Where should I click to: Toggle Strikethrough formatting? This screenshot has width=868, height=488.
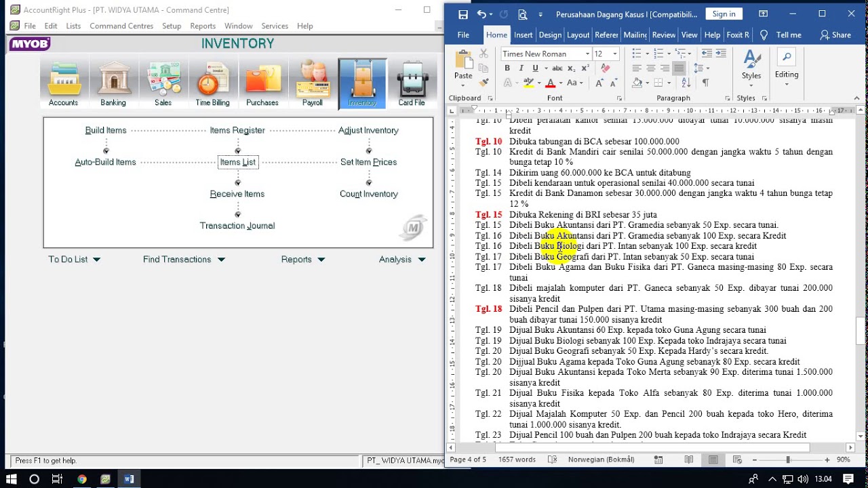[x=557, y=68]
